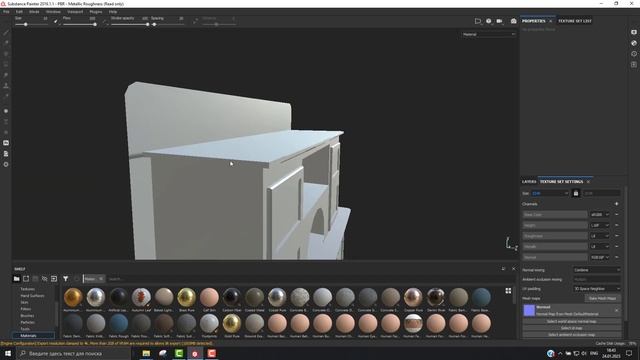
Task: Open the taskbar notification center
Action: pyautogui.click(x=629, y=353)
